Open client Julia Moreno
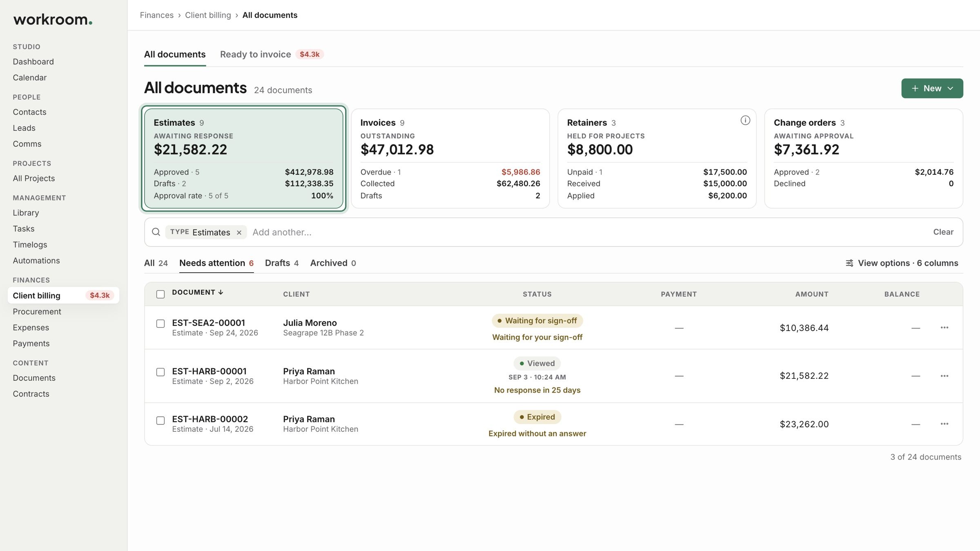 (x=310, y=323)
